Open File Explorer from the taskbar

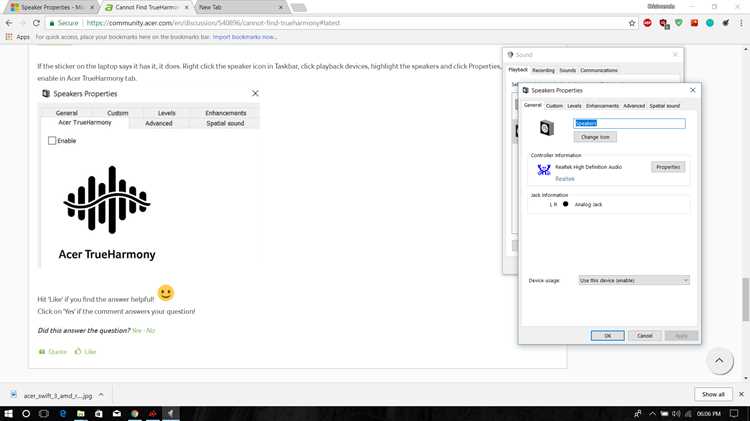coord(80,413)
